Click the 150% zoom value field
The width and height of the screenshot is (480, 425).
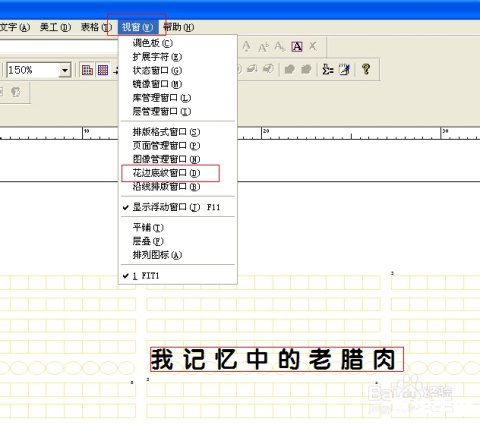pos(33,70)
